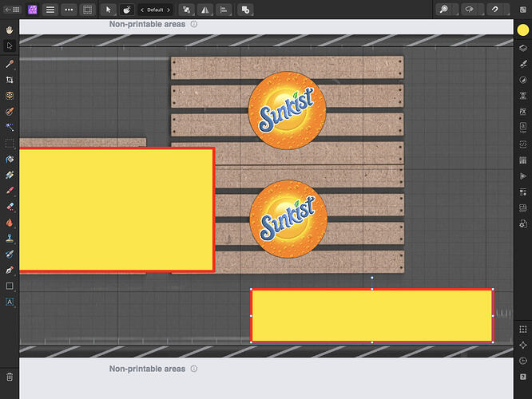Viewport: 532px width, 399px height.
Task: Open the Photo persona icon
Action: pyautogui.click(x=32, y=10)
